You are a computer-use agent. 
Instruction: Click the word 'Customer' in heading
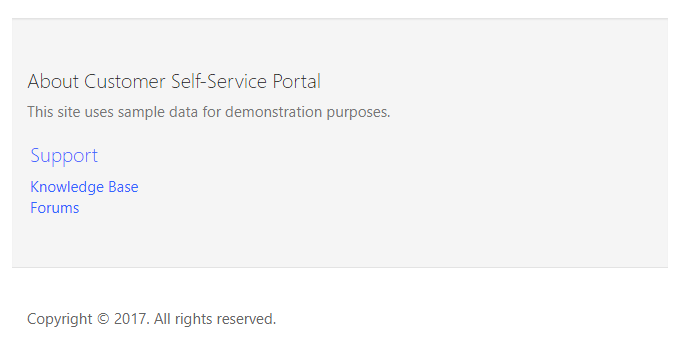coord(124,82)
